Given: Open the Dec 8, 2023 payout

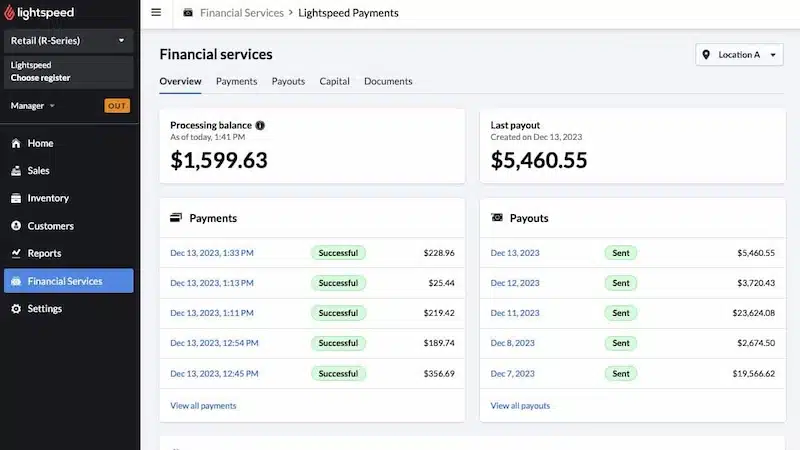Looking at the screenshot, I should click(x=512, y=343).
